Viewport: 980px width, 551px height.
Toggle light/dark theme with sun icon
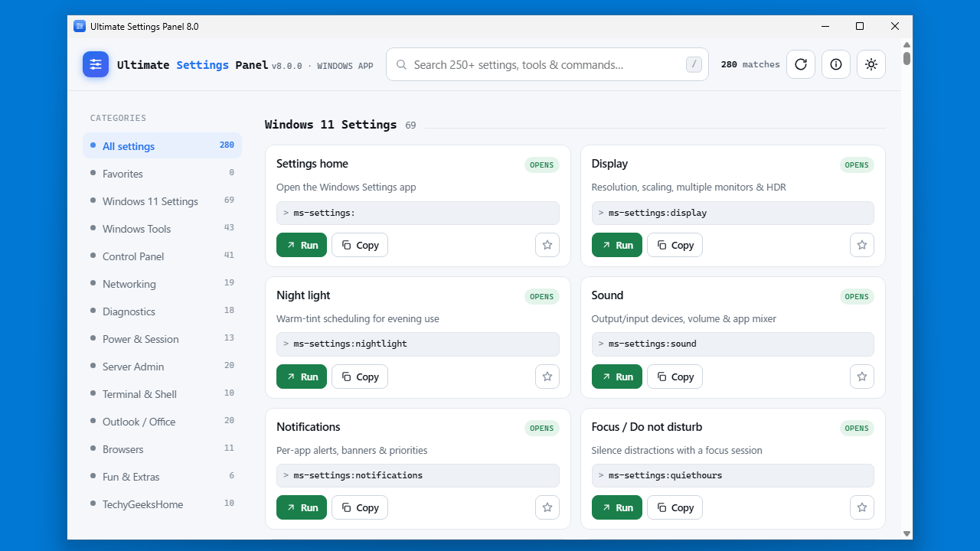pyautogui.click(x=871, y=64)
